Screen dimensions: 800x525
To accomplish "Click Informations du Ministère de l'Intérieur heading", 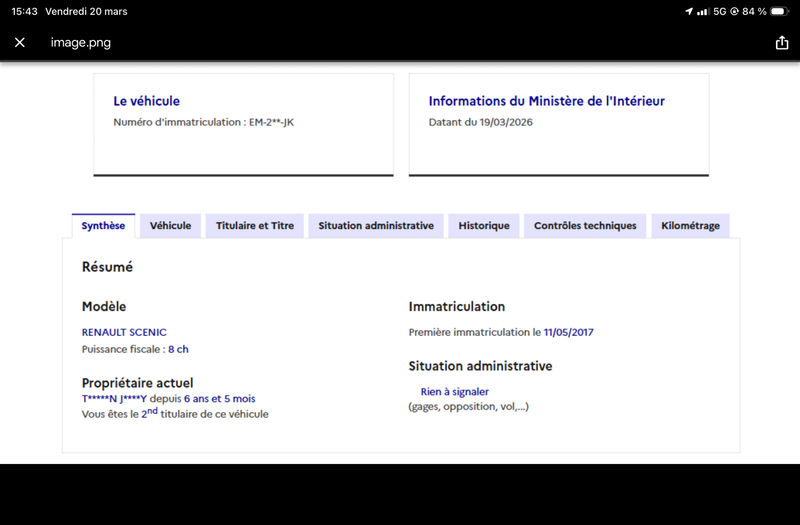I will (x=546, y=101).
